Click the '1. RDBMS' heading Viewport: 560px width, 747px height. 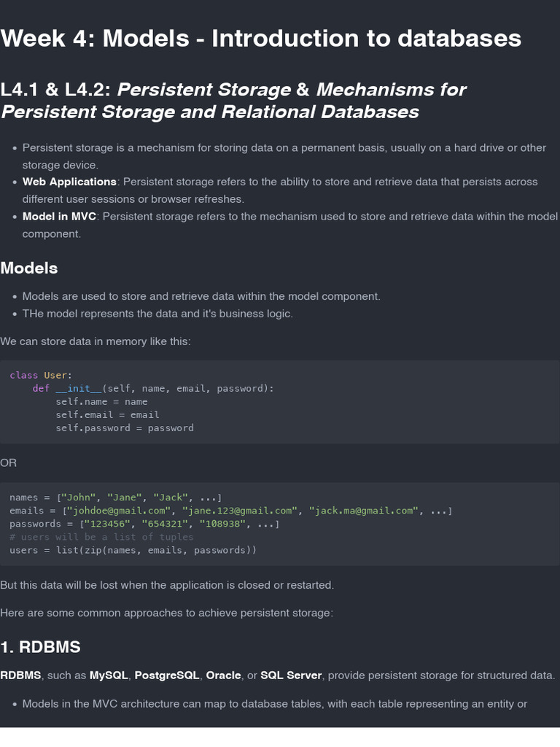(40, 647)
